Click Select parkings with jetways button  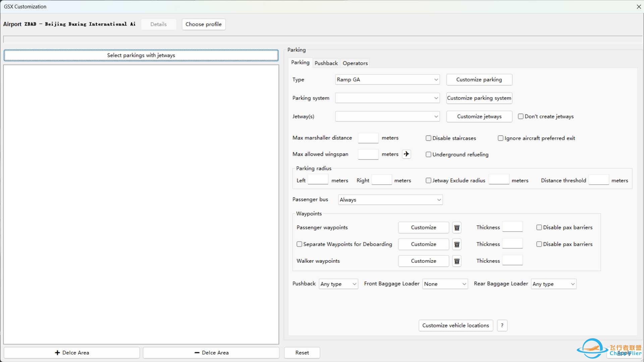click(x=141, y=55)
